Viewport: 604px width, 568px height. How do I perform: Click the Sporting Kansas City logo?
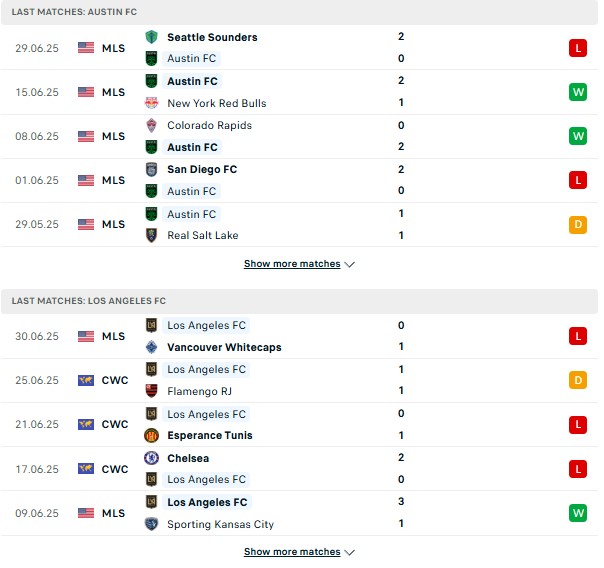(x=151, y=524)
